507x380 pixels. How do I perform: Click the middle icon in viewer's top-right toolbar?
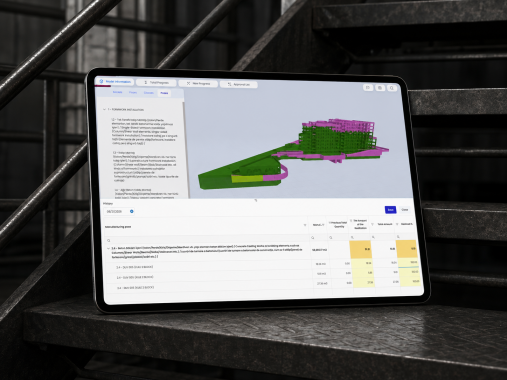380,88
